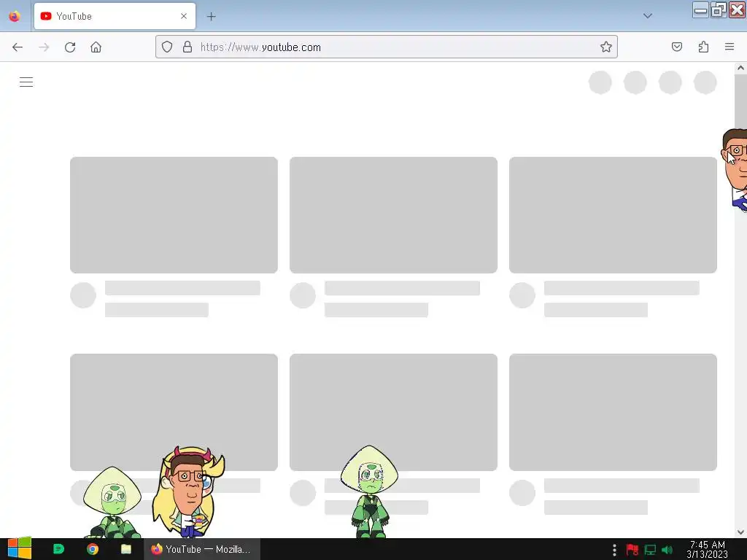This screenshot has height=560, width=747.
Task: Select the middle top-row video thumbnail placeholder
Action: pos(393,215)
